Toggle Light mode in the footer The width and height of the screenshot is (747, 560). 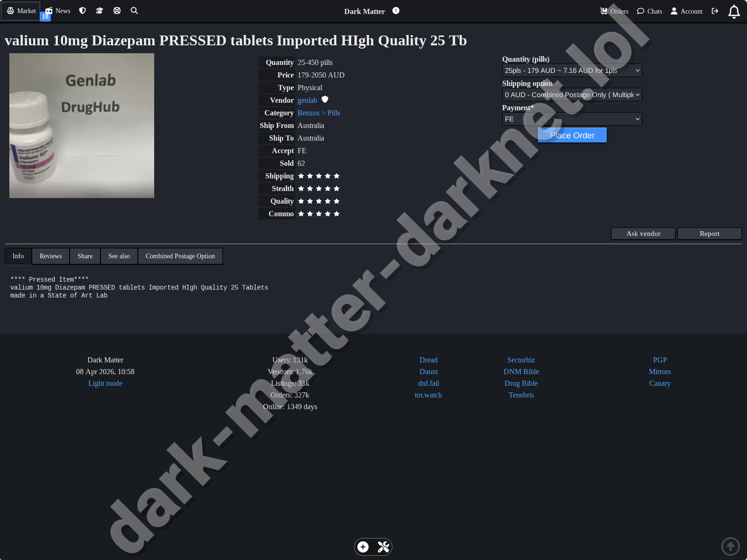point(105,383)
